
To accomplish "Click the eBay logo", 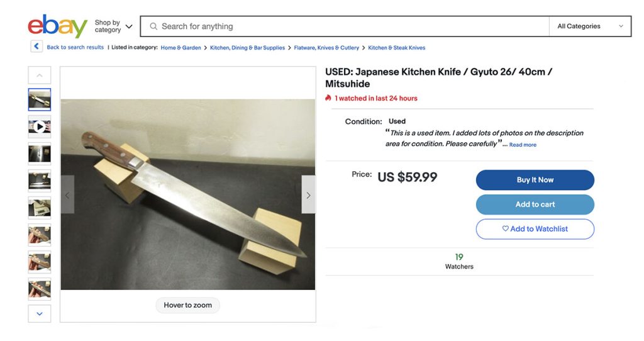I will pos(57,26).
